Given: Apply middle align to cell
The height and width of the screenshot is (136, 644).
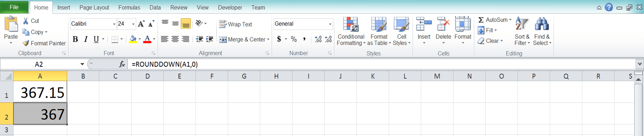Looking at the screenshot, I should 175,23.
